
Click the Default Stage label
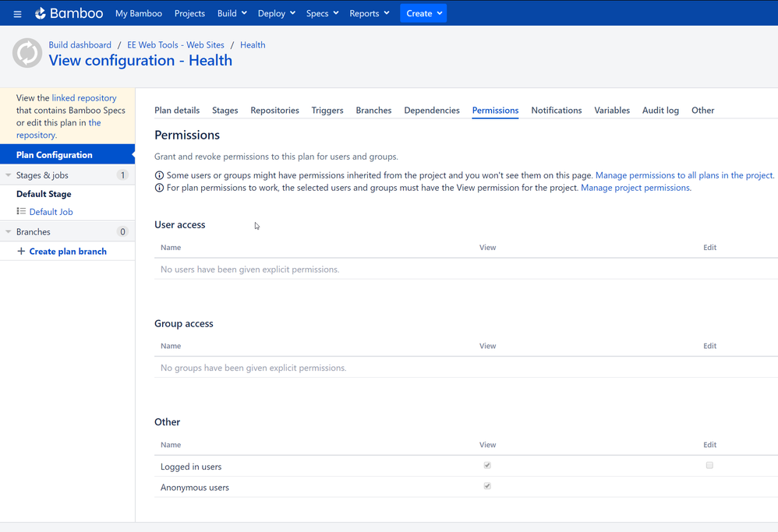click(44, 194)
